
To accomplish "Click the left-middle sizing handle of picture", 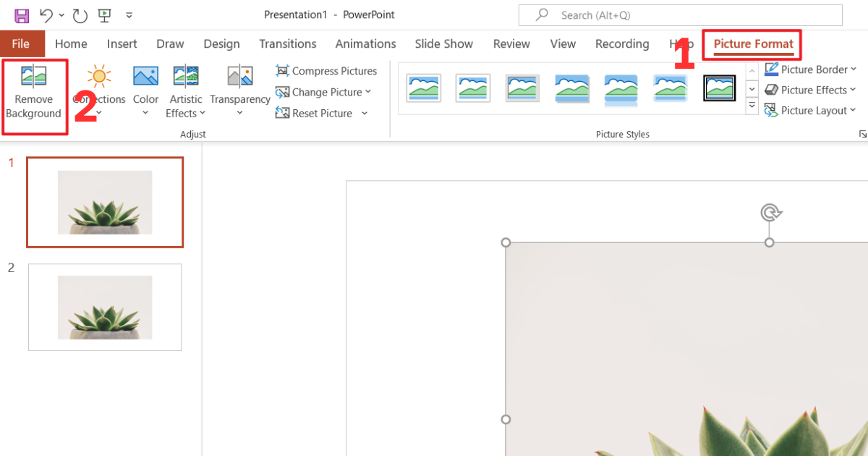I will pos(506,420).
